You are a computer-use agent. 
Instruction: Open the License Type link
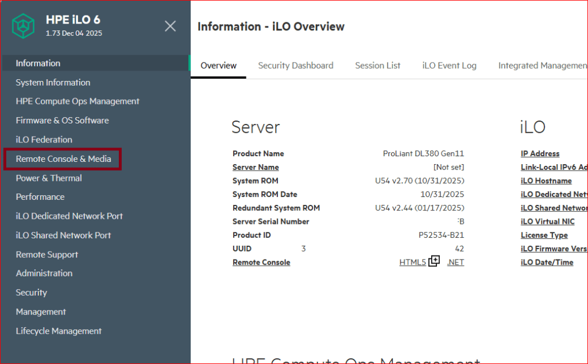click(x=544, y=235)
